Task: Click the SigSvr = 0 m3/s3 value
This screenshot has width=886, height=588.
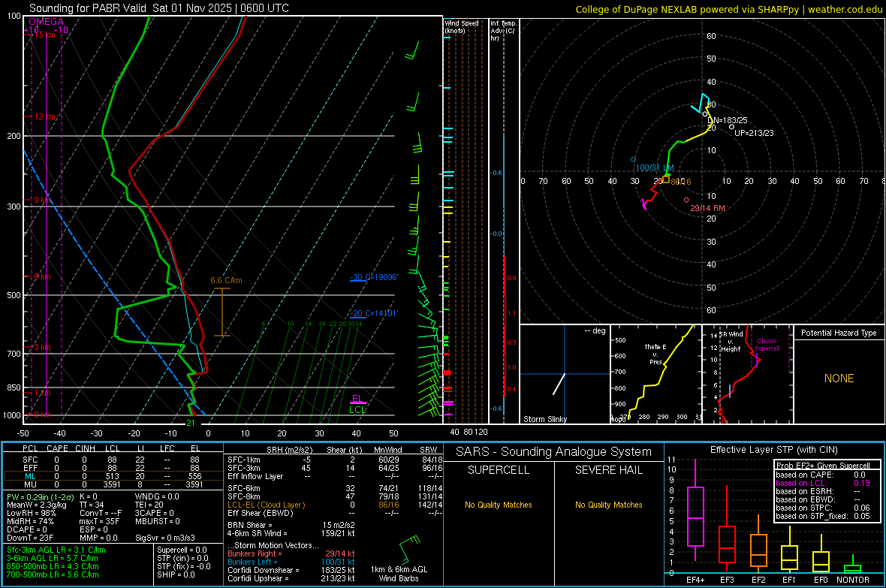Action: pos(165,538)
